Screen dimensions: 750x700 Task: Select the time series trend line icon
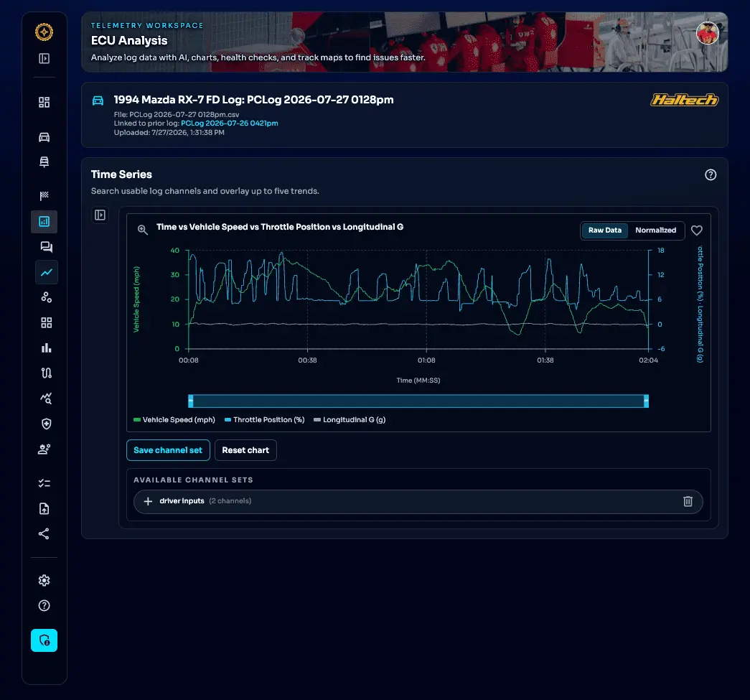click(x=47, y=272)
